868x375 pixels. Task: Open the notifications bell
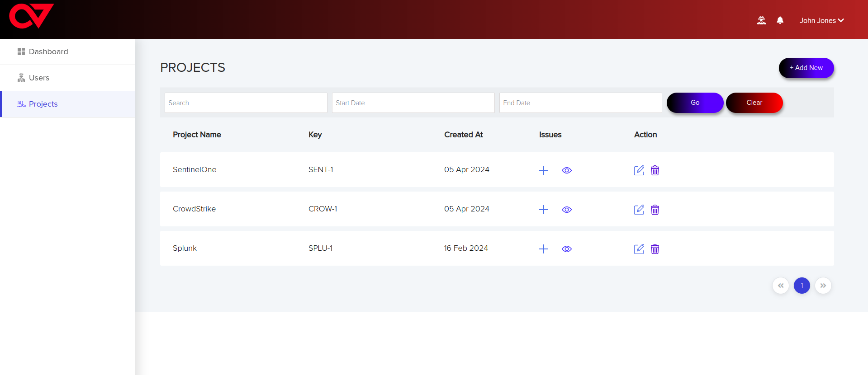point(780,20)
